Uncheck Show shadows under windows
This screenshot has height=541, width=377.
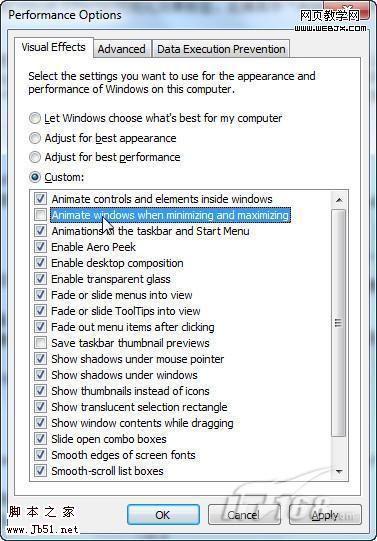point(41,375)
